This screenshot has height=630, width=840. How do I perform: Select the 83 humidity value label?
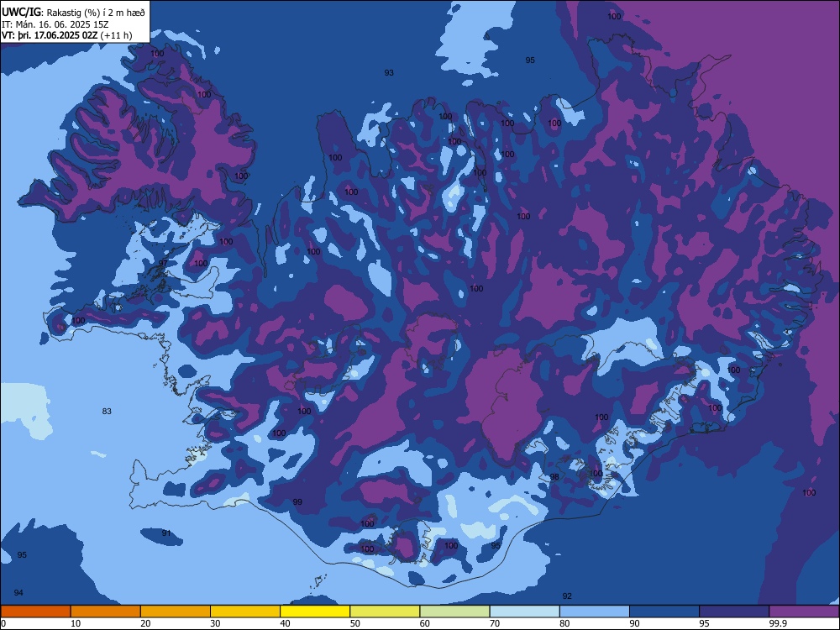pos(107,411)
